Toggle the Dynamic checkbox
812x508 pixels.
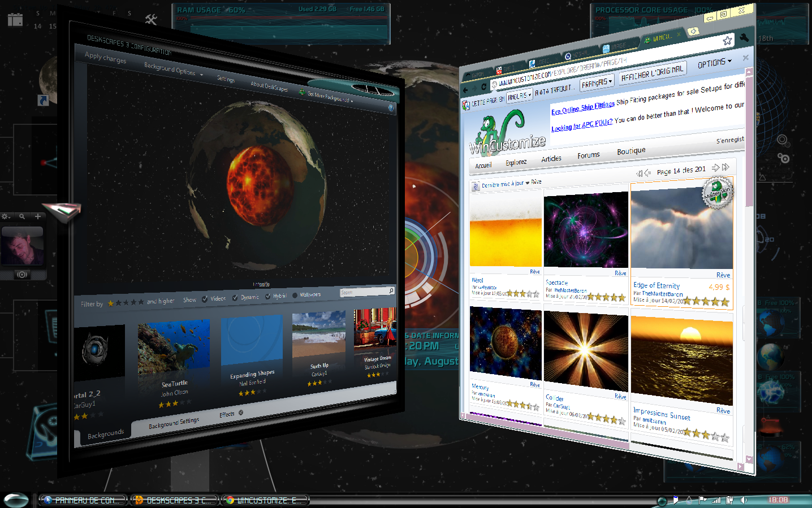click(235, 297)
